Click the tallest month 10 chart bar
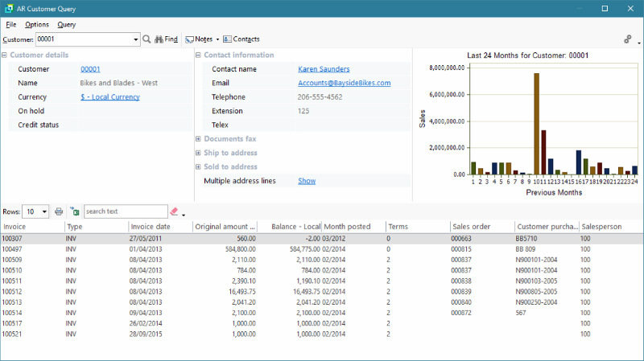Image resolution: width=644 pixels, height=361 pixels. [x=536, y=124]
